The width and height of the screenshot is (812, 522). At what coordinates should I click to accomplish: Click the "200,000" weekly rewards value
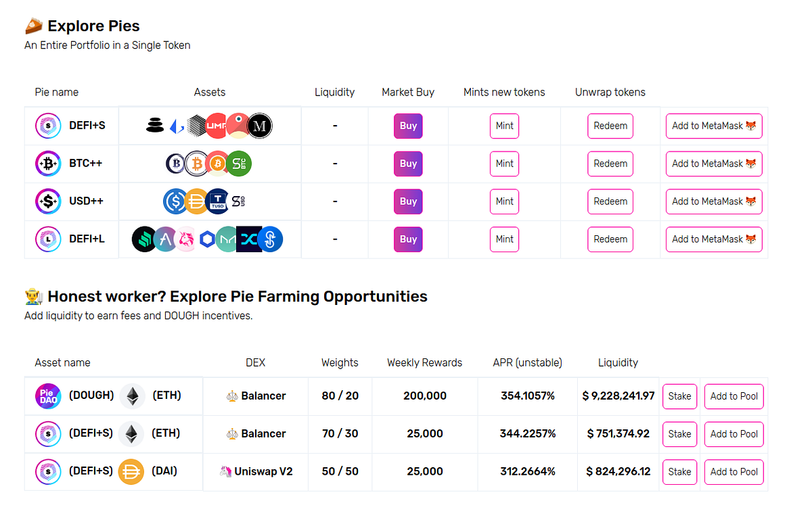tap(425, 396)
